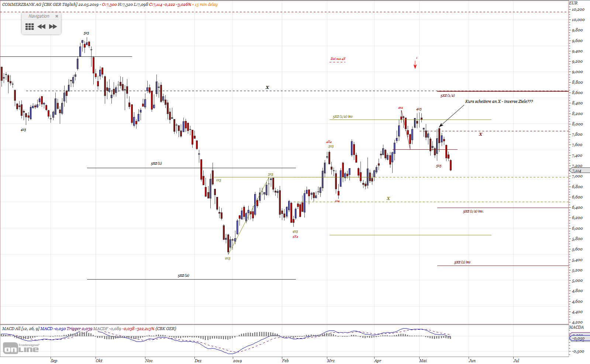Click the red-line '5XZ (1) inv' label
The width and height of the screenshot is (590, 364).
[x=462, y=262]
